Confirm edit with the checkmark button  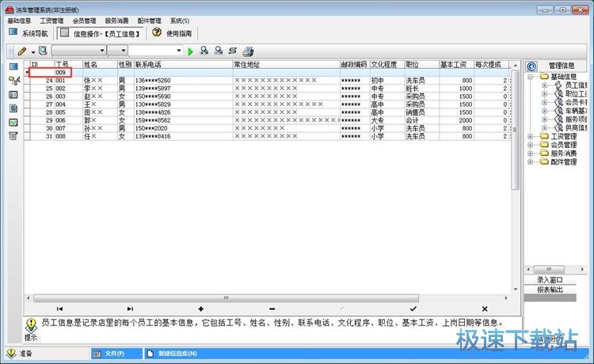tap(413, 309)
